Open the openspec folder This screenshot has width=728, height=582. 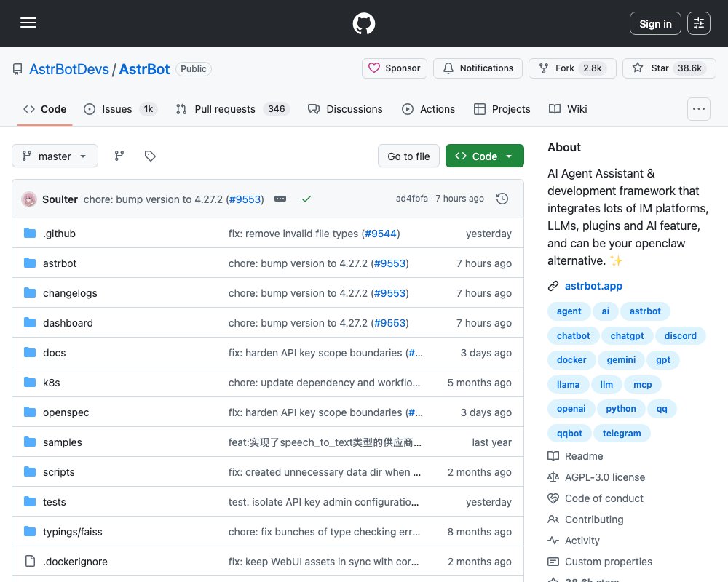(66, 412)
